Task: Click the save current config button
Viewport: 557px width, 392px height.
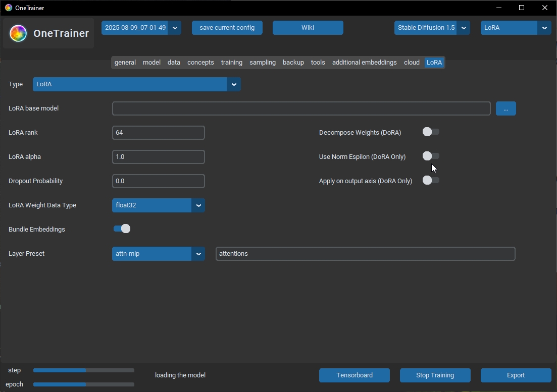Action: pyautogui.click(x=227, y=28)
